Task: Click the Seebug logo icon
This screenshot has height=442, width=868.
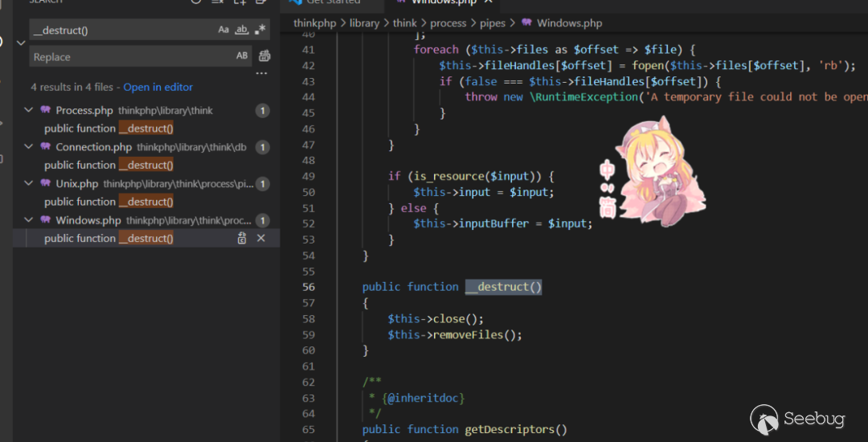Action: 764,420
